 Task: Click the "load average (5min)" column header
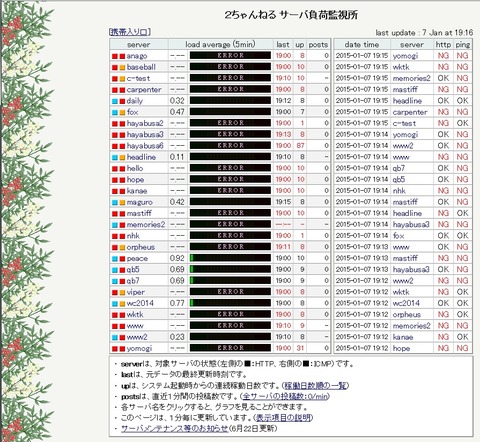tap(220, 44)
